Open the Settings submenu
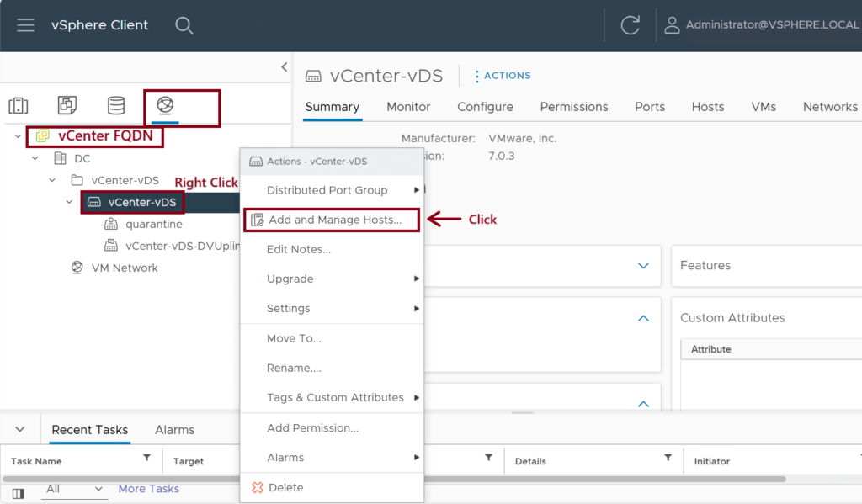Viewport: 862px width, 504px height. pos(332,308)
